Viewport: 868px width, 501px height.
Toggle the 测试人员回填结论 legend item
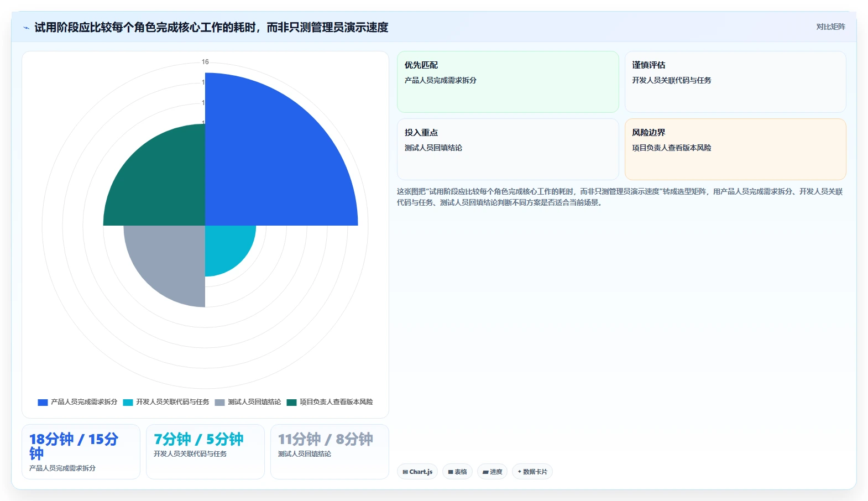pos(248,402)
